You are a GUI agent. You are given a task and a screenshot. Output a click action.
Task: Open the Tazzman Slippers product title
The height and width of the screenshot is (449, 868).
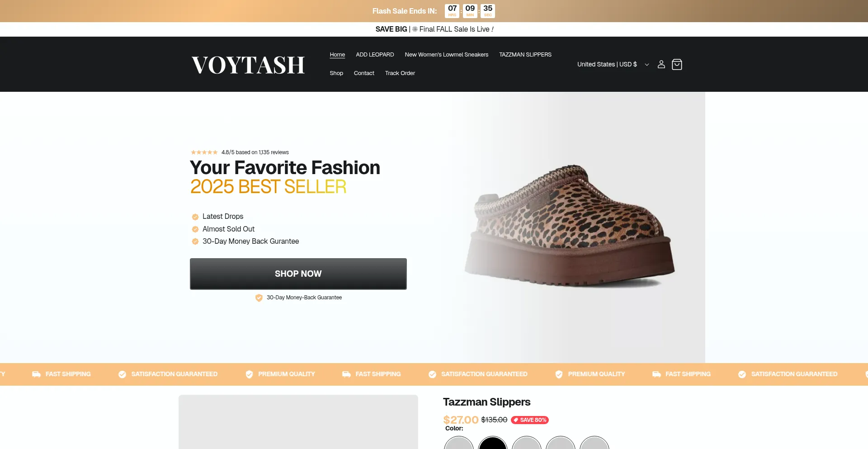coord(486,402)
